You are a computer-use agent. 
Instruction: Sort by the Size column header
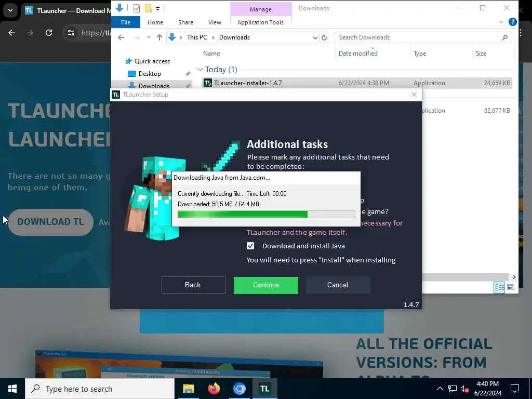click(481, 54)
